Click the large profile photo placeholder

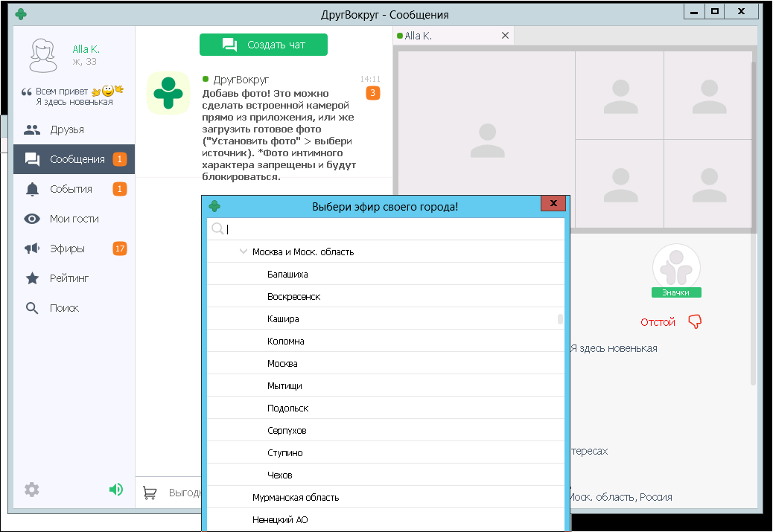coord(487,139)
